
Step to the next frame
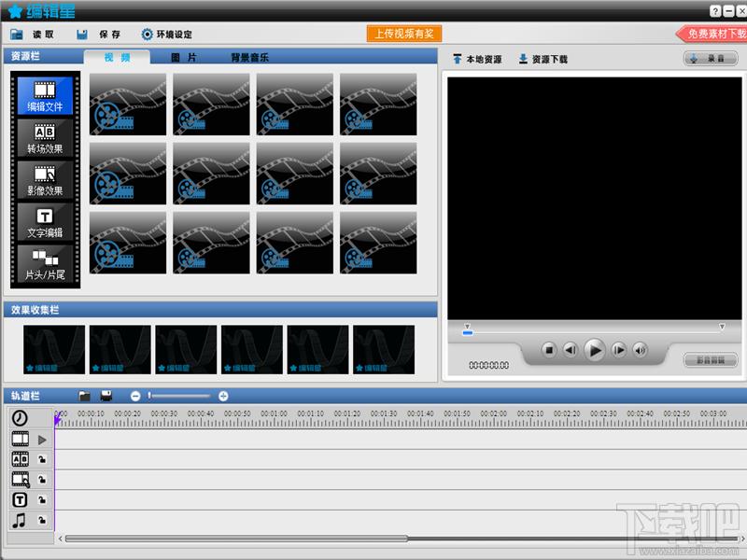[x=618, y=351]
